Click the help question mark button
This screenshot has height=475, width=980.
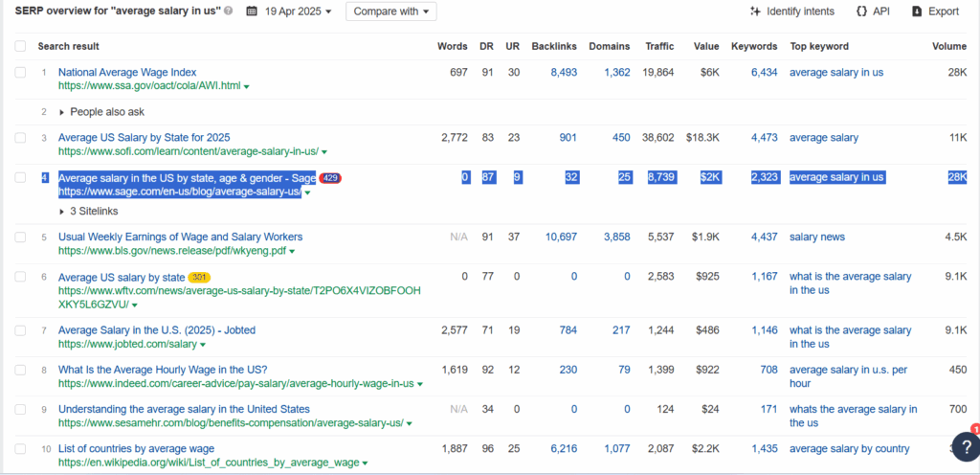tap(966, 447)
